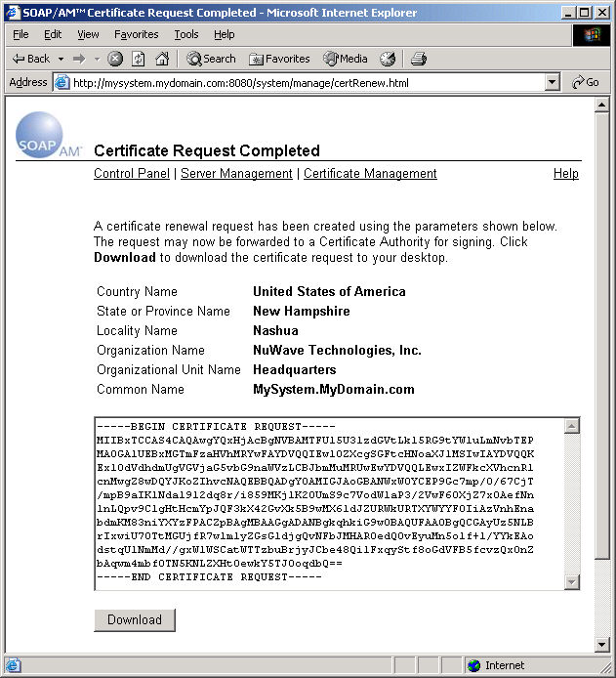Open the Favorites toolbar button
Screen dimensions: 616x678
click(x=279, y=59)
